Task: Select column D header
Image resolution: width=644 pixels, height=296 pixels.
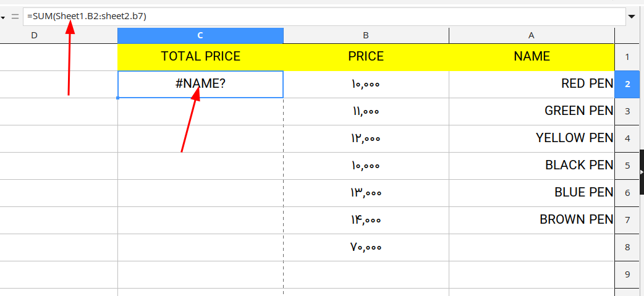Action: pyautogui.click(x=59, y=36)
